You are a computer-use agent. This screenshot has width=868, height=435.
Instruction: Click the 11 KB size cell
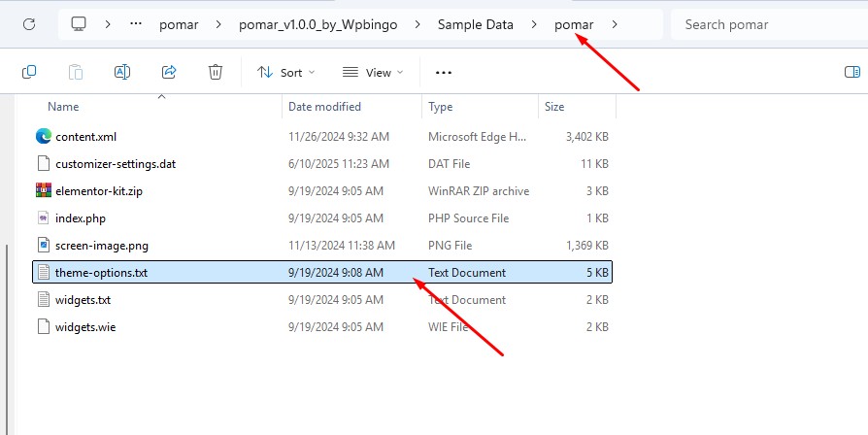(x=594, y=164)
